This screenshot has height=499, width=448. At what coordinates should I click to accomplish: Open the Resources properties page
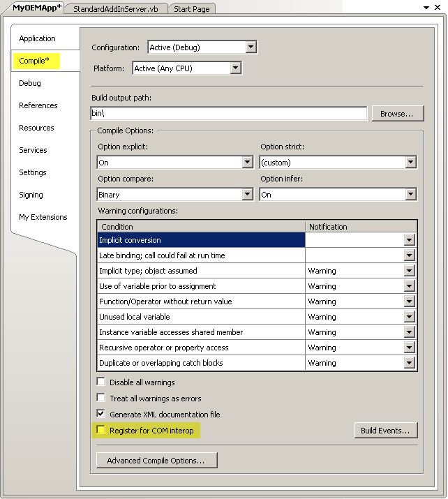point(36,128)
